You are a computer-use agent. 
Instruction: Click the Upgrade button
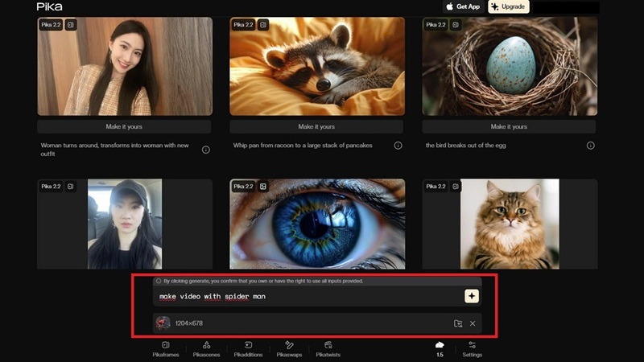pyautogui.click(x=508, y=6)
